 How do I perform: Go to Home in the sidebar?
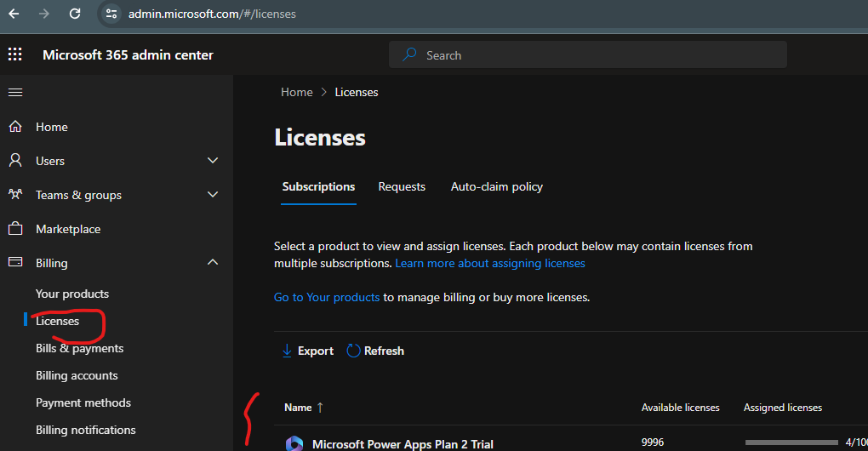click(51, 127)
